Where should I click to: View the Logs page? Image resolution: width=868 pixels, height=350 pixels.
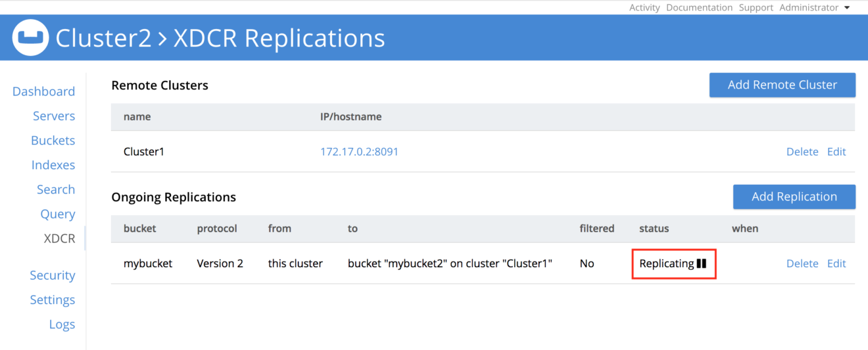pyautogui.click(x=62, y=324)
